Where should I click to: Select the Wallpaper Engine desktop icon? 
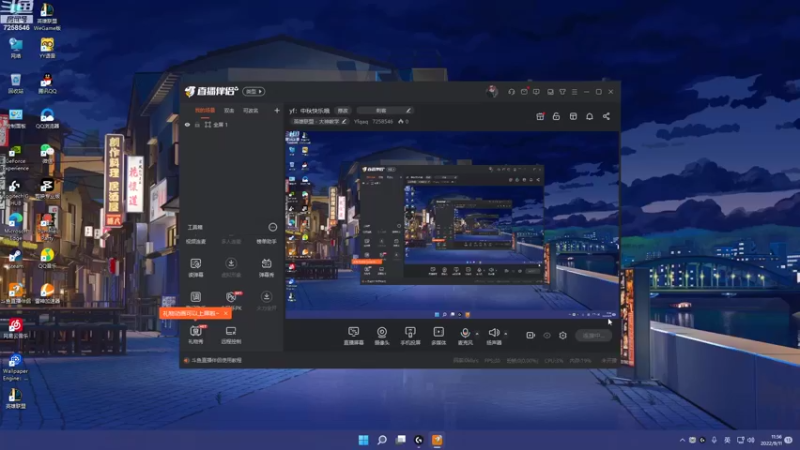pyautogui.click(x=15, y=367)
